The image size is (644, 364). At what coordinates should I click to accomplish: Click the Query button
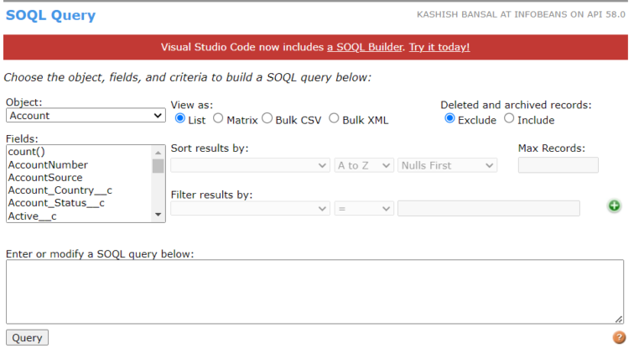[27, 338]
